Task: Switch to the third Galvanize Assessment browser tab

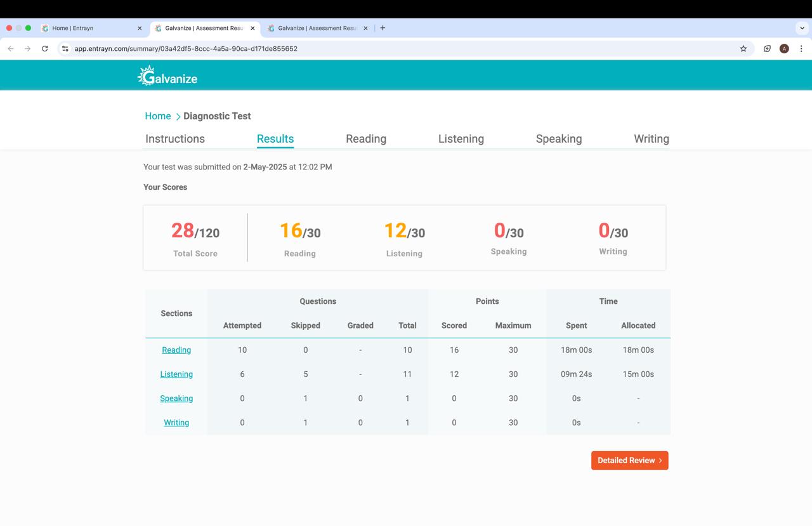Action: [317, 28]
